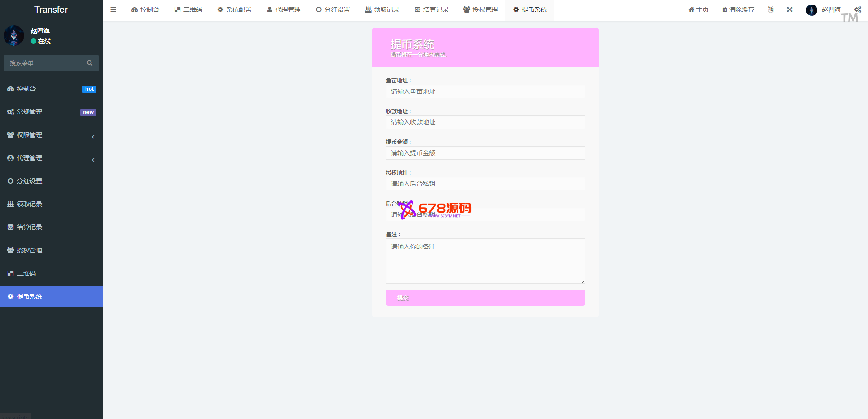Click the search magnifier icon in sidebar
The width and height of the screenshot is (868, 419).
point(90,63)
